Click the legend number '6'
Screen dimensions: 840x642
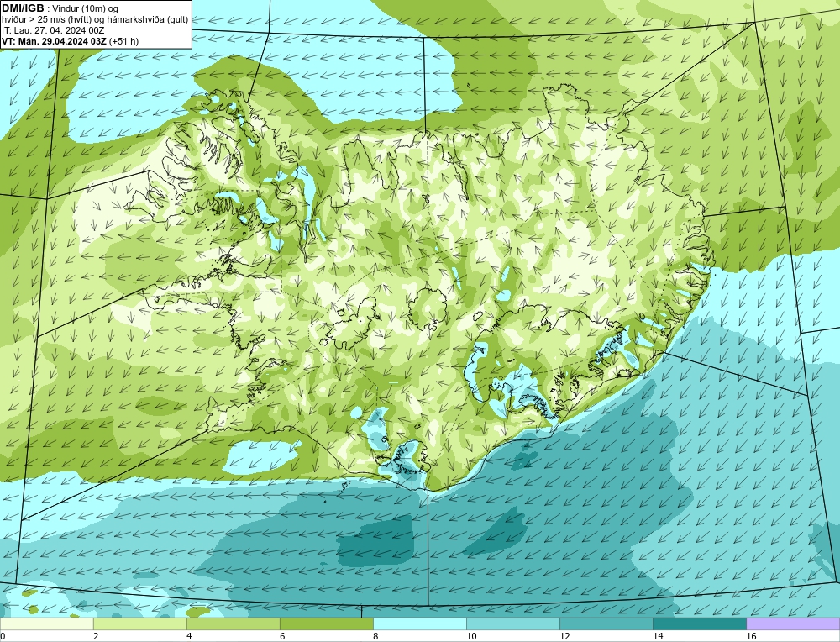click(282, 636)
